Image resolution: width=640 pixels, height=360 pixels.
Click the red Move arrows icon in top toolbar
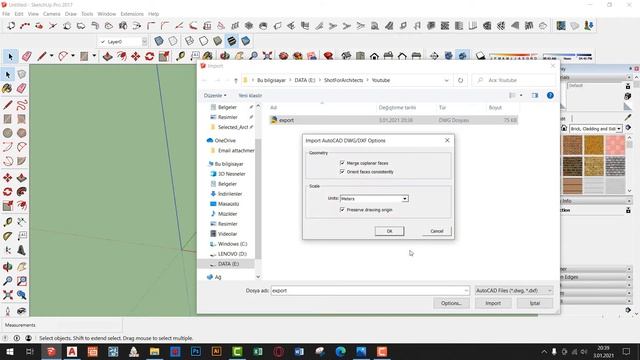coord(136,56)
